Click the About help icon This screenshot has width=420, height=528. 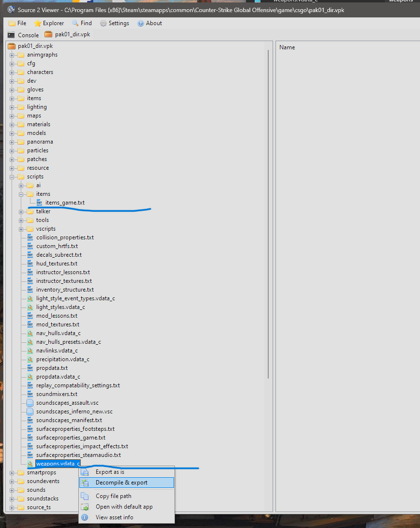pos(141,23)
